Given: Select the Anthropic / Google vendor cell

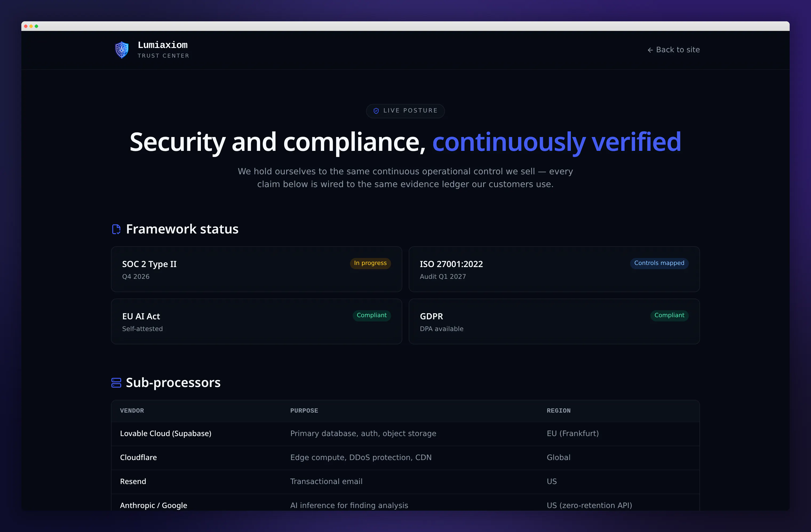Looking at the screenshot, I should pos(153,505).
